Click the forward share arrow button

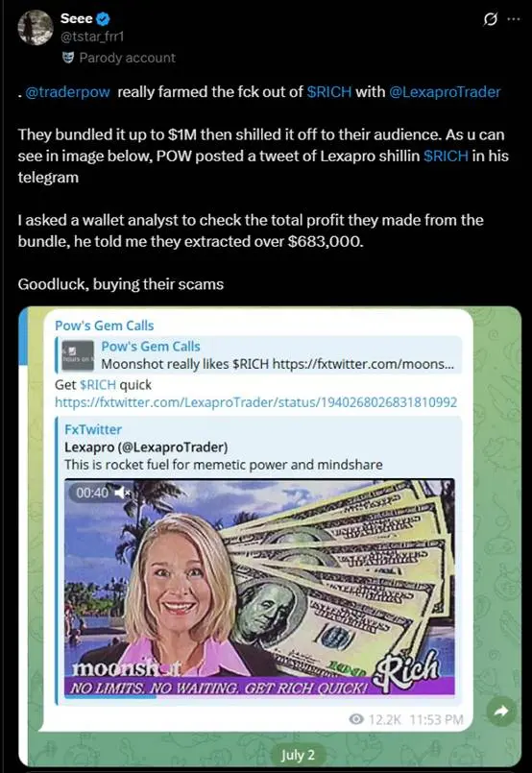tap(501, 711)
